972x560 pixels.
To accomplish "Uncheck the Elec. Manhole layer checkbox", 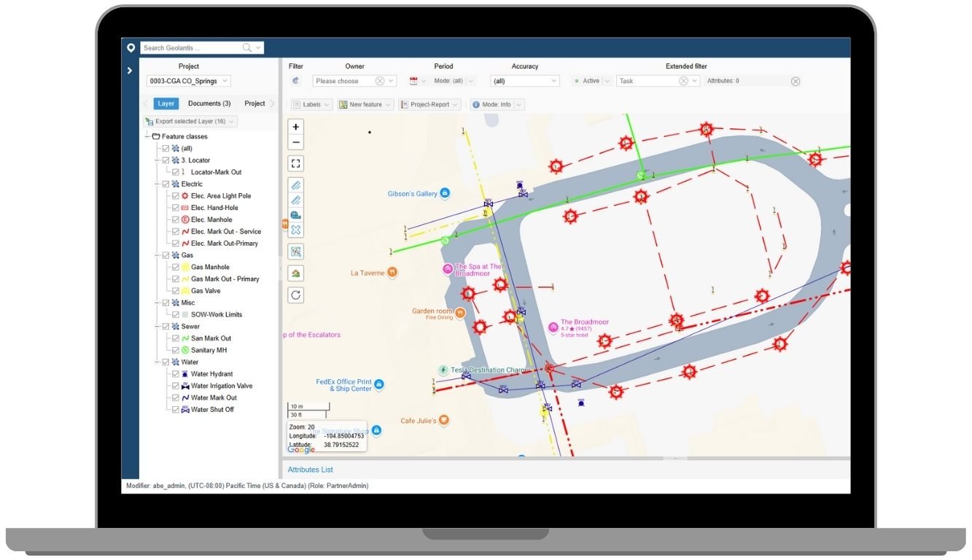I will coord(175,219).
